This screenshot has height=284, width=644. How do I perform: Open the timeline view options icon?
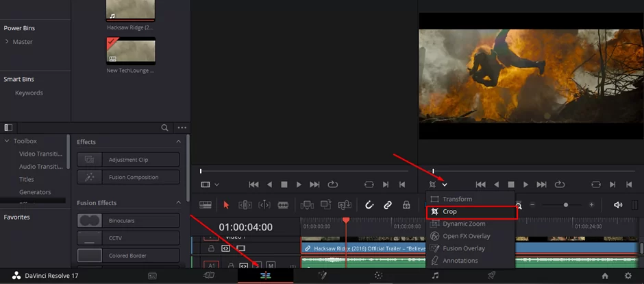(x=205, y=204)
